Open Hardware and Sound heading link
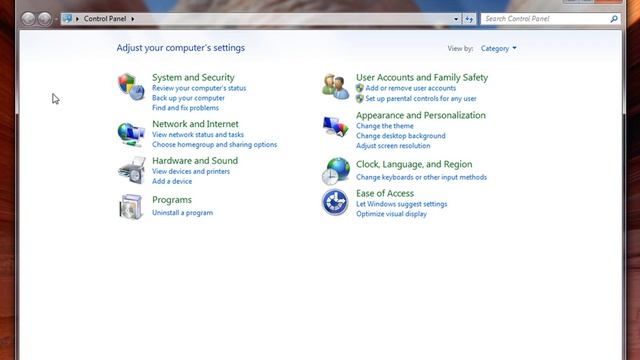 pyautogui.click(x=195, y=160)
